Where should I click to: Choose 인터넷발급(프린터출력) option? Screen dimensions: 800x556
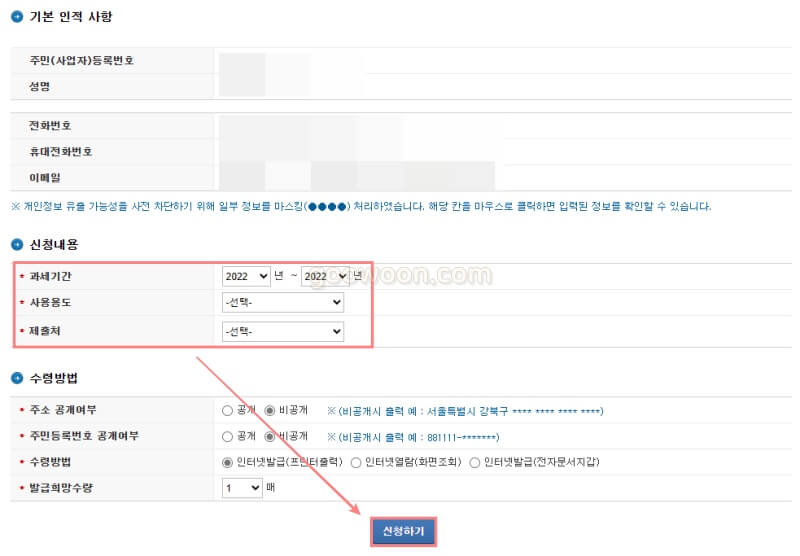point(228,463)
